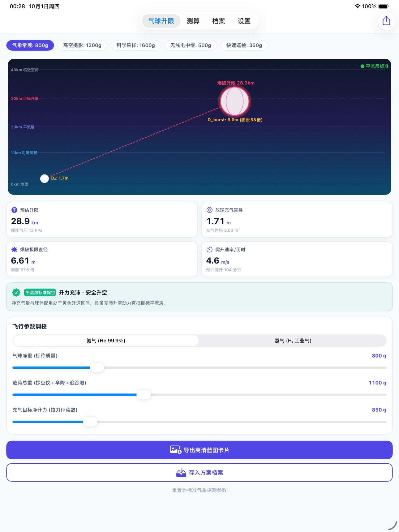Save with 存入方案档案 button
The image size is (399, 532).
199,472
